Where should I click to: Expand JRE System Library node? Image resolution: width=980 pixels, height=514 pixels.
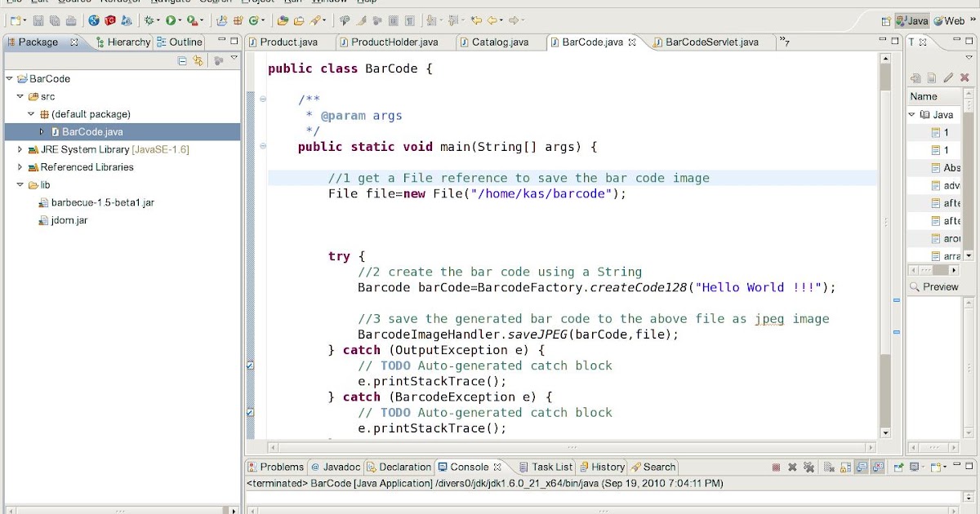(20, 149)
